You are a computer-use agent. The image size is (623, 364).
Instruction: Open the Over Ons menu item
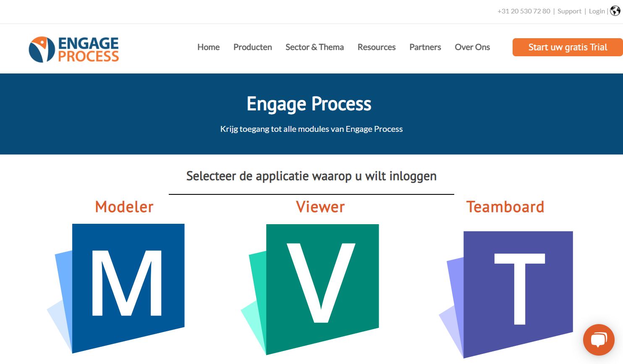pos(472,47)
